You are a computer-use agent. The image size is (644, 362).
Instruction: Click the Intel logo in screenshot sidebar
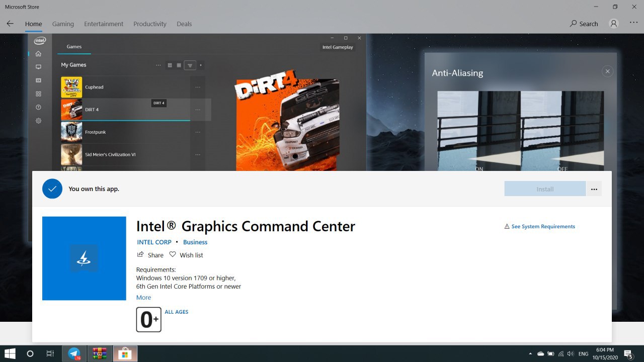pyautogui.click(x=40, y=41)
